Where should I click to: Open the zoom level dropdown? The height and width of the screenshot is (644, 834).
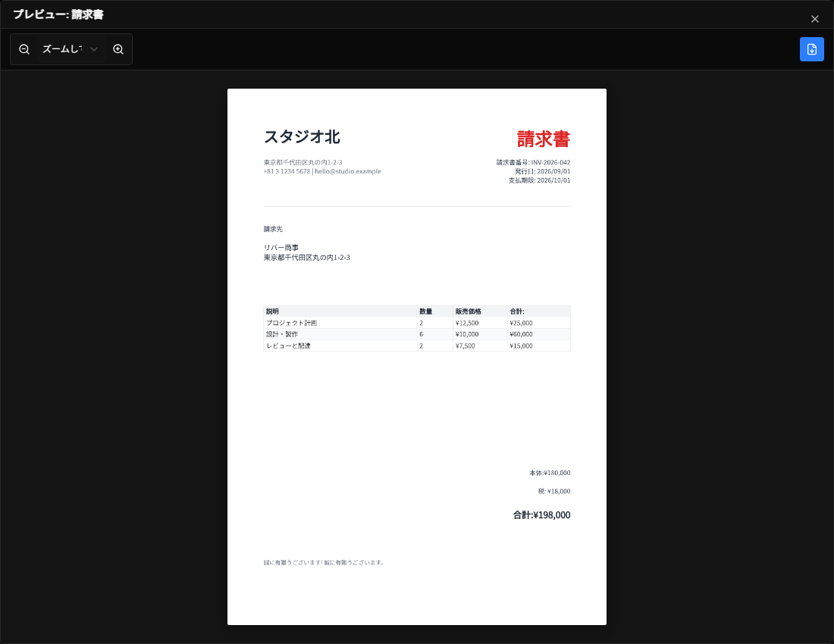coord(71,49)
